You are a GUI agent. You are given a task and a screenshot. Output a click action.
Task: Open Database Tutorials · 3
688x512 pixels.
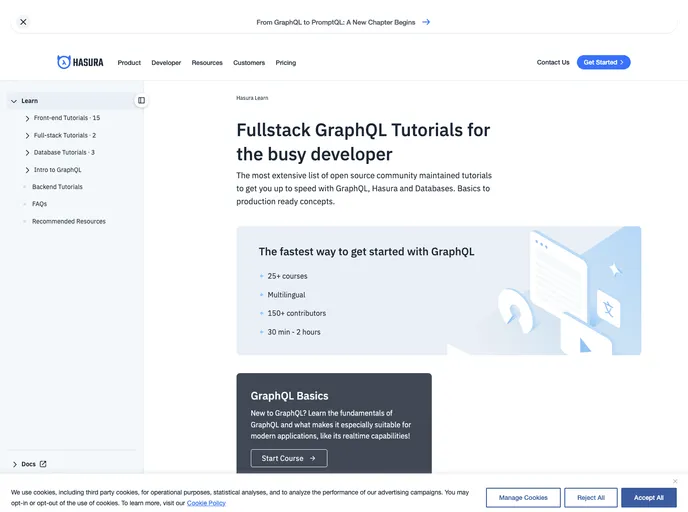64,153
